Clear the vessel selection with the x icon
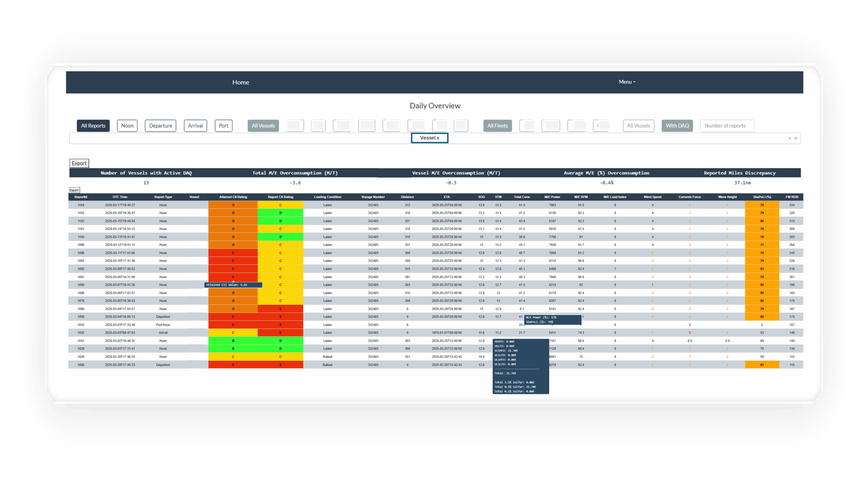Screen dimensions: 868x478 click(790, 138)
